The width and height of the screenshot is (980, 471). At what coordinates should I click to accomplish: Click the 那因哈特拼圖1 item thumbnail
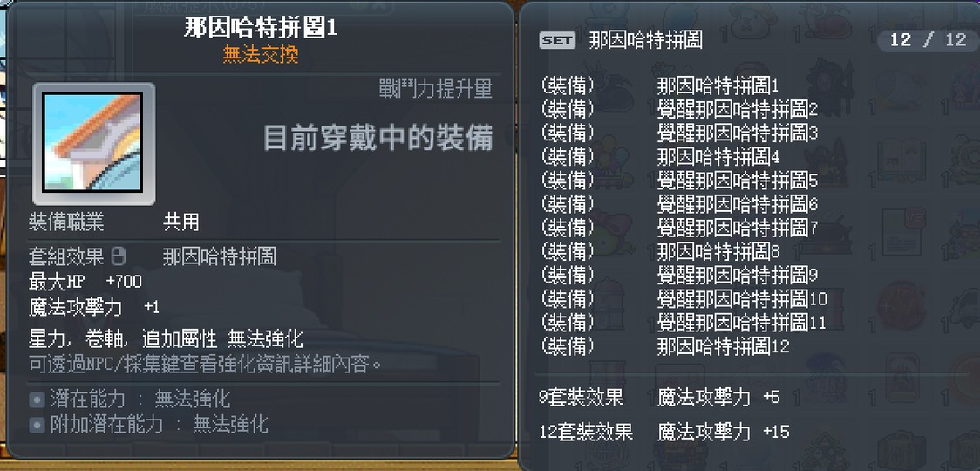pyautogui.click(x=94, y=144)
